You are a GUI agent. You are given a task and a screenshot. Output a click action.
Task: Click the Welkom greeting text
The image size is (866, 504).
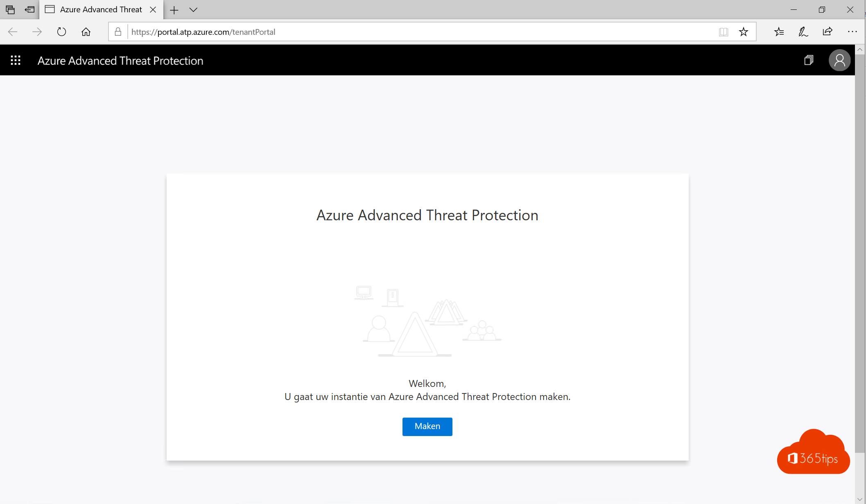click(427, 384)
